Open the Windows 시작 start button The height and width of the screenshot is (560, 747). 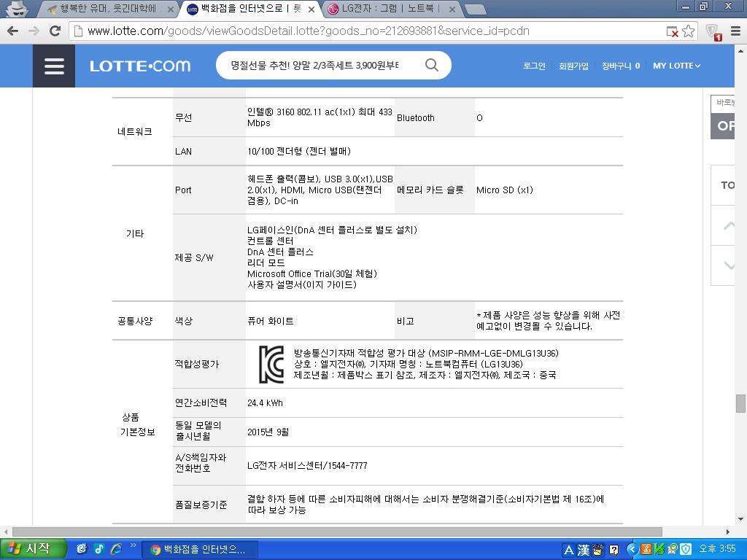[34, 549]
